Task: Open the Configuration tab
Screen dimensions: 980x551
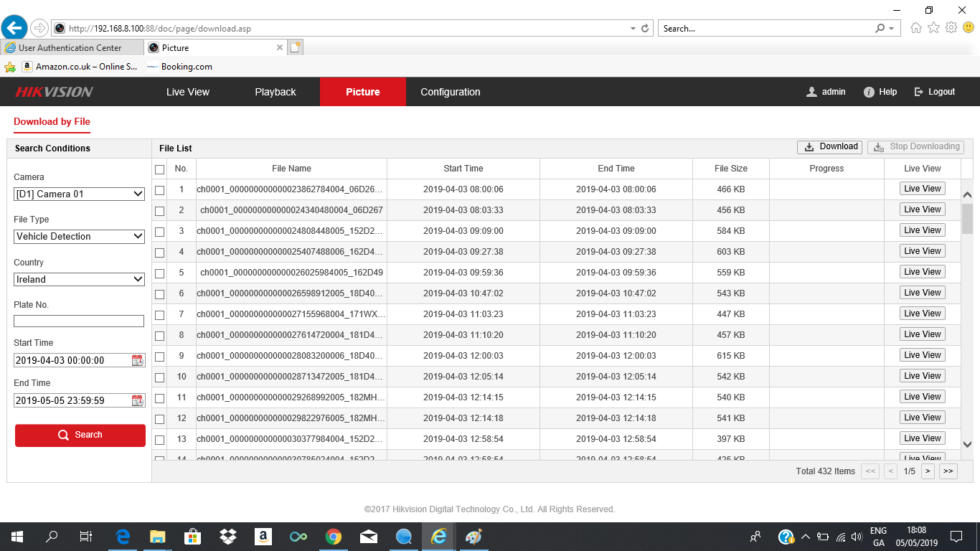Action: pyautogui.click(x=450, y=92)
